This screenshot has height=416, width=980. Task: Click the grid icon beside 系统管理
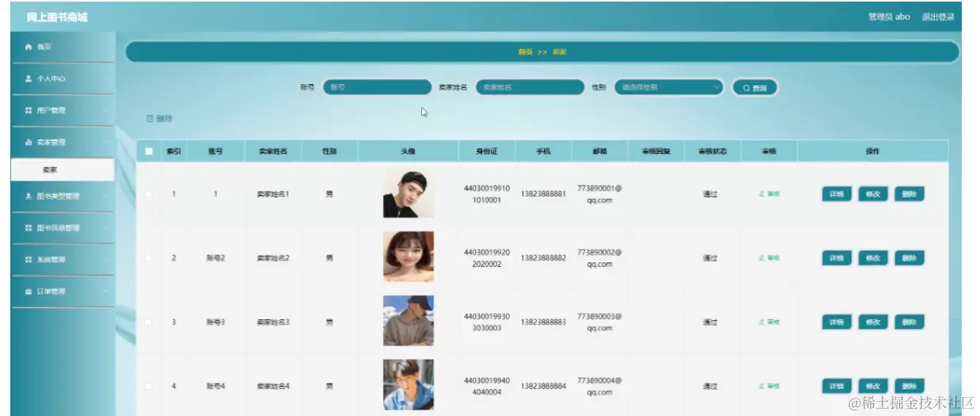click(29, 260)
